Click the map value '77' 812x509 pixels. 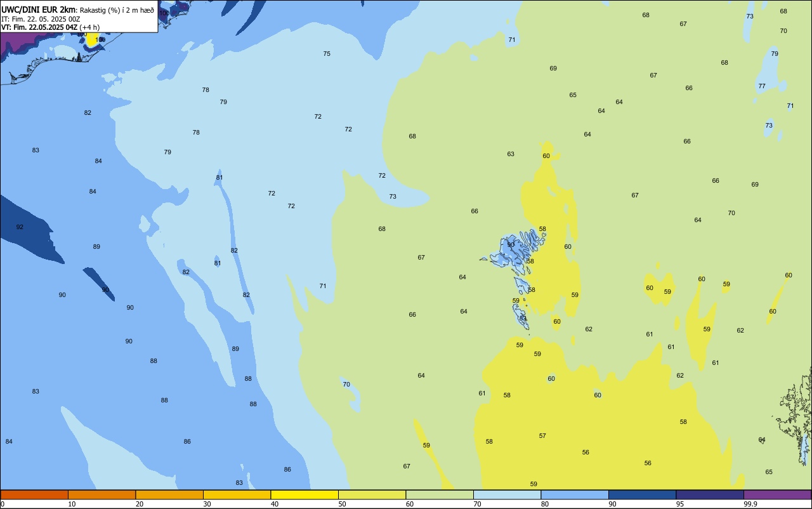point(762,86)
